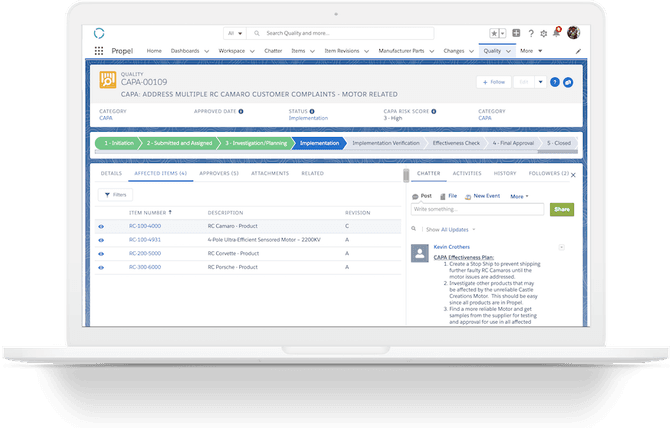
Task: Open item link RC-100-4000
Action: 145,226
